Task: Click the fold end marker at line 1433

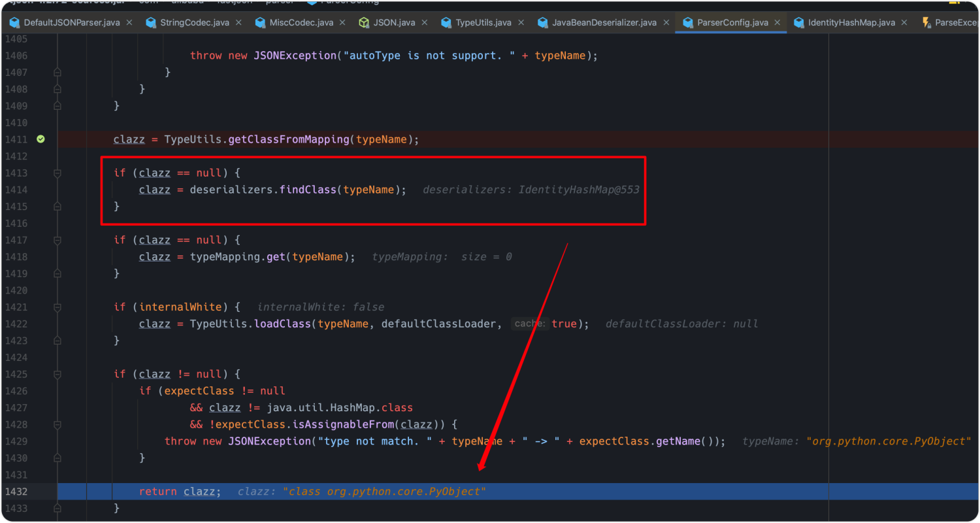Action: [x=57, y=508]
